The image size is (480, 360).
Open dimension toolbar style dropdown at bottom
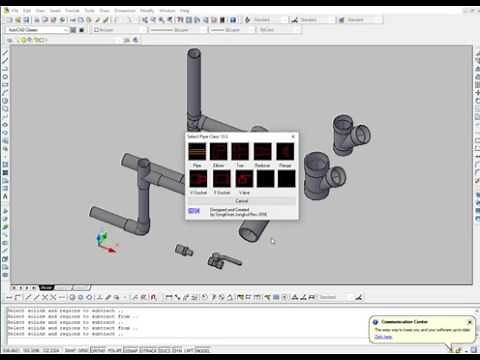click(335, 297)
